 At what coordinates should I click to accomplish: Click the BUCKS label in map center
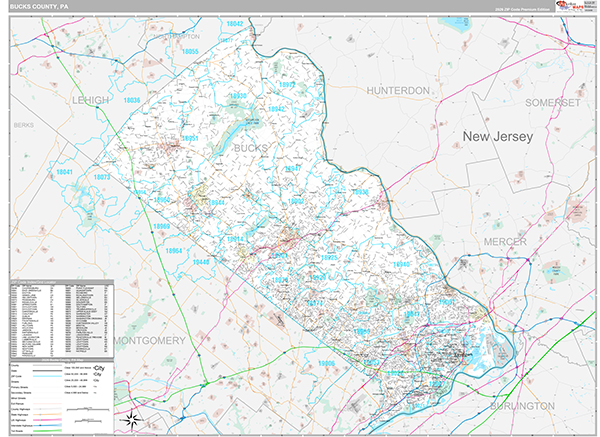(251, 148)
